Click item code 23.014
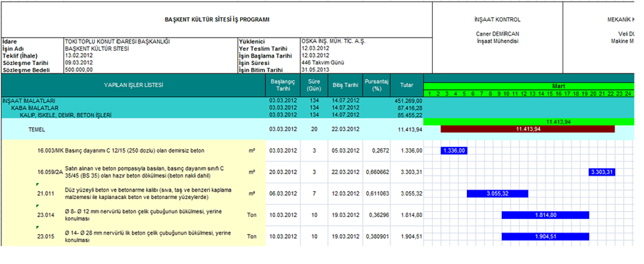Image resolution: width=644 pixels, height=264 pixels. point(46,215)
